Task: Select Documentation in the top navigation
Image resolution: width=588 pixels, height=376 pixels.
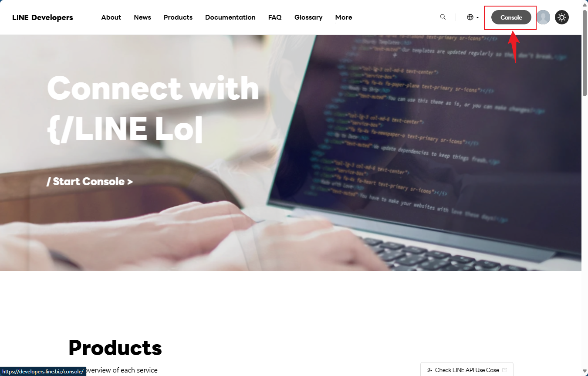Action: click(230, 17)
